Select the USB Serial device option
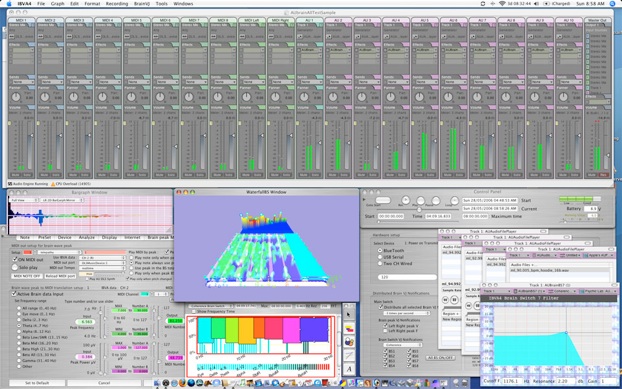 click(x=380, y=257)
